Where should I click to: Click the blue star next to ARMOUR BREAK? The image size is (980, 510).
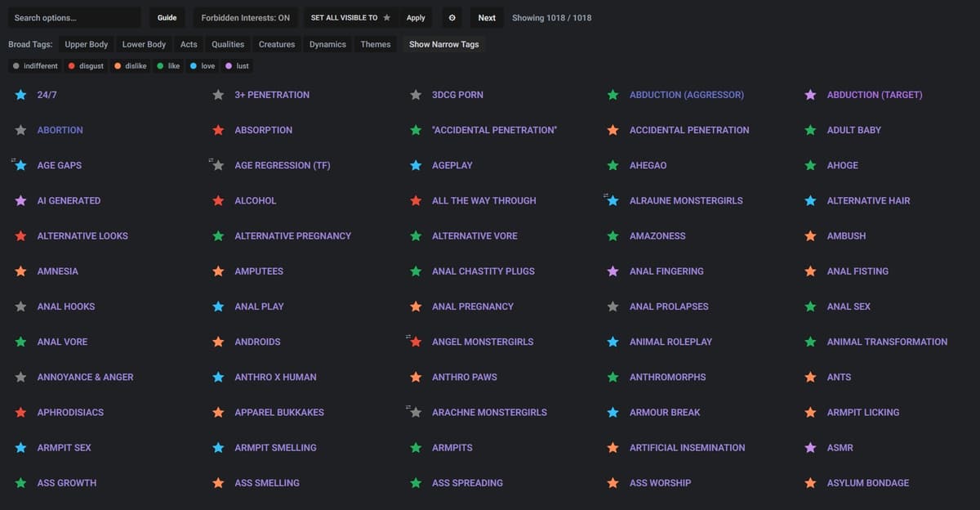(612, 413)
